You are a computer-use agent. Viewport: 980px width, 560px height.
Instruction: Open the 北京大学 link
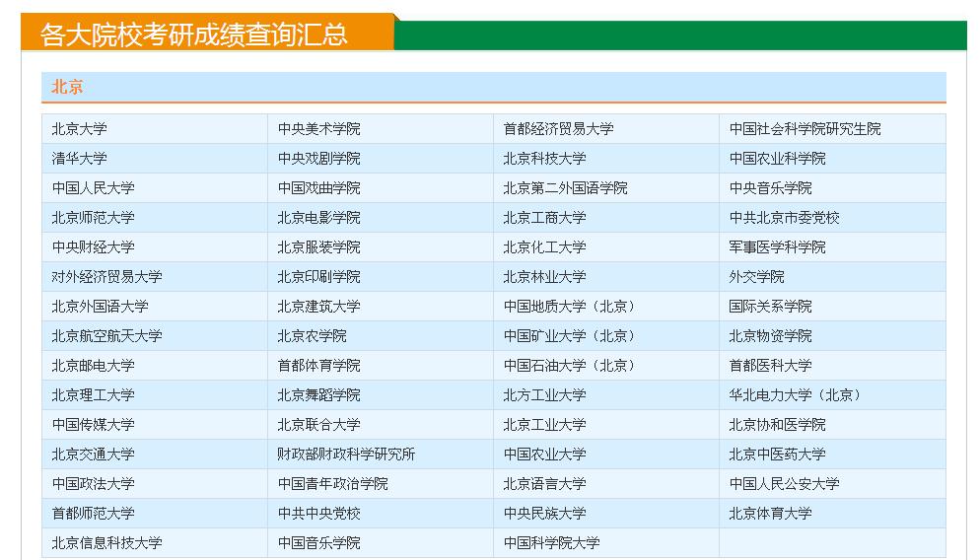[x=80, y=129]
